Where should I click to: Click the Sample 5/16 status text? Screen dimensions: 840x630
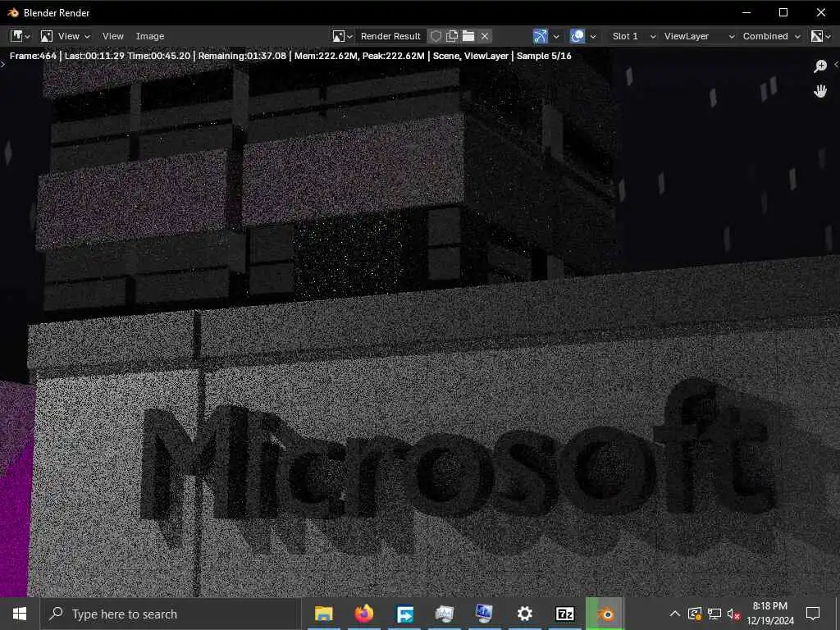tap(544, 56)
